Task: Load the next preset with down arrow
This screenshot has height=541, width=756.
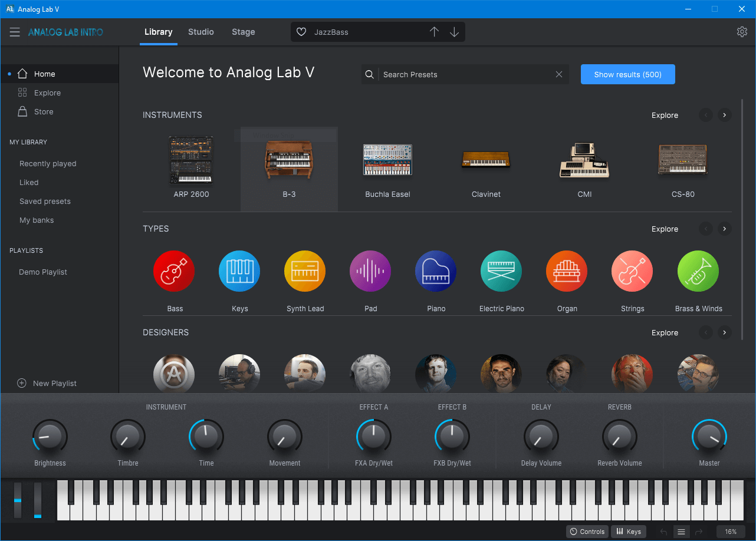Action: tap(454, 32)
